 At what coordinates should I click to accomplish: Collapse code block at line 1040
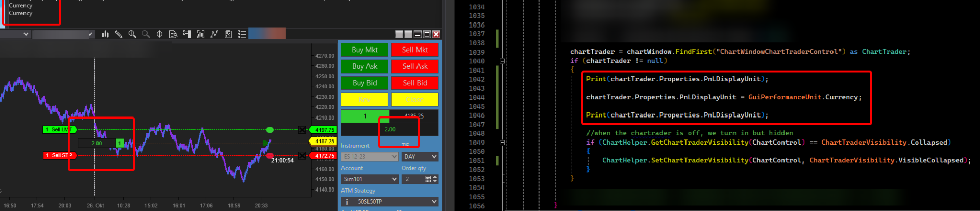click(x=502, y=61)
